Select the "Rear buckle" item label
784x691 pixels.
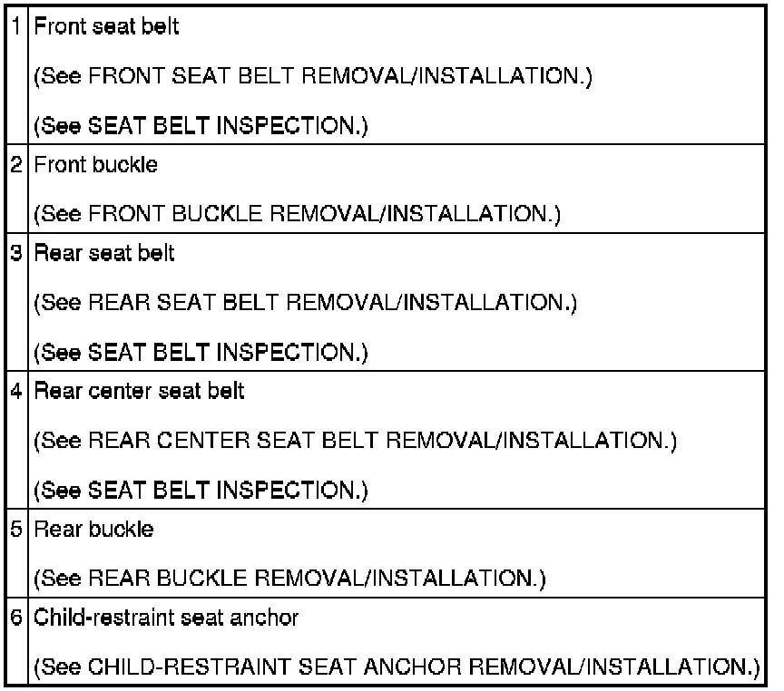tap(93, 530)
